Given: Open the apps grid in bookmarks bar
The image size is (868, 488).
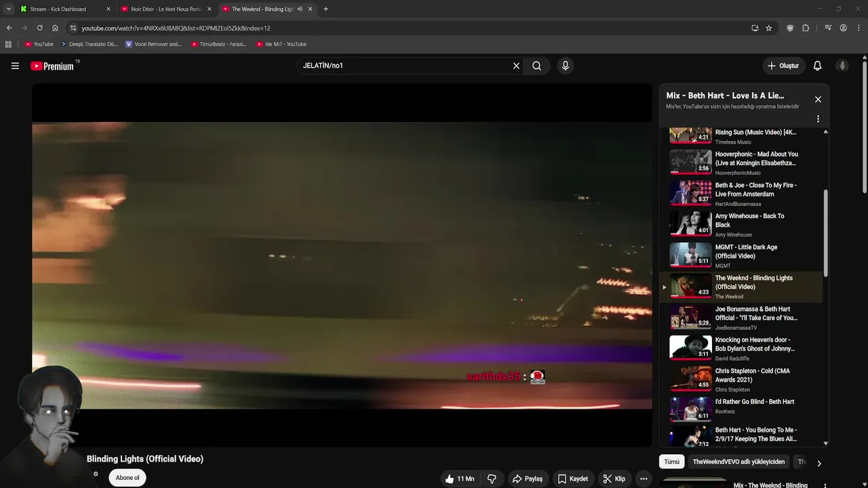Looking at the screenshot, I should 8,44.
